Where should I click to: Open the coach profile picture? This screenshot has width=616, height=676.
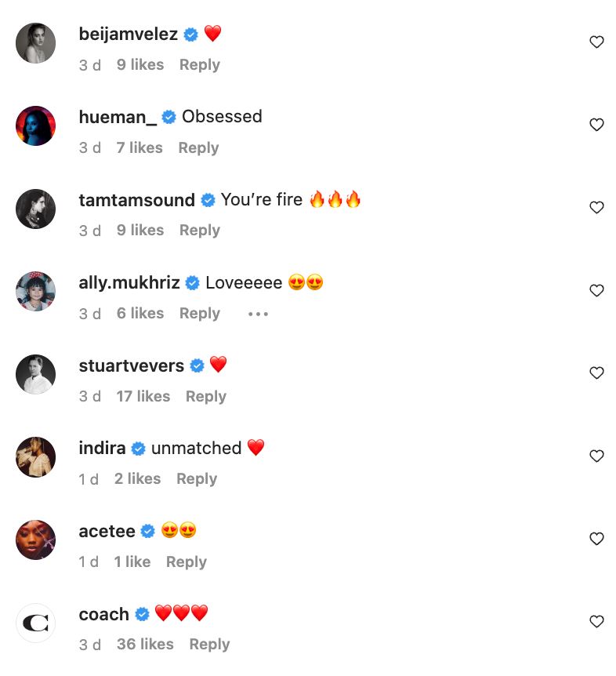pos(36,623)
